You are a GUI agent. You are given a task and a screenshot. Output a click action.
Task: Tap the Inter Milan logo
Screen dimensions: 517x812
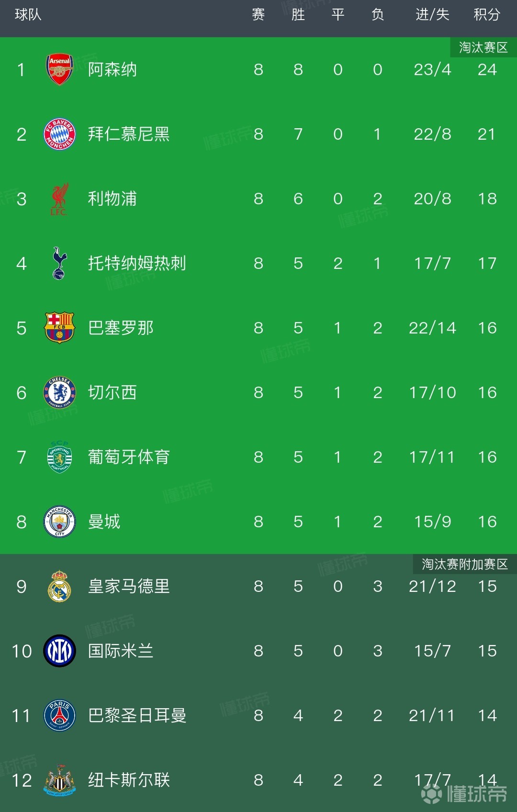(x=59, y=651)
